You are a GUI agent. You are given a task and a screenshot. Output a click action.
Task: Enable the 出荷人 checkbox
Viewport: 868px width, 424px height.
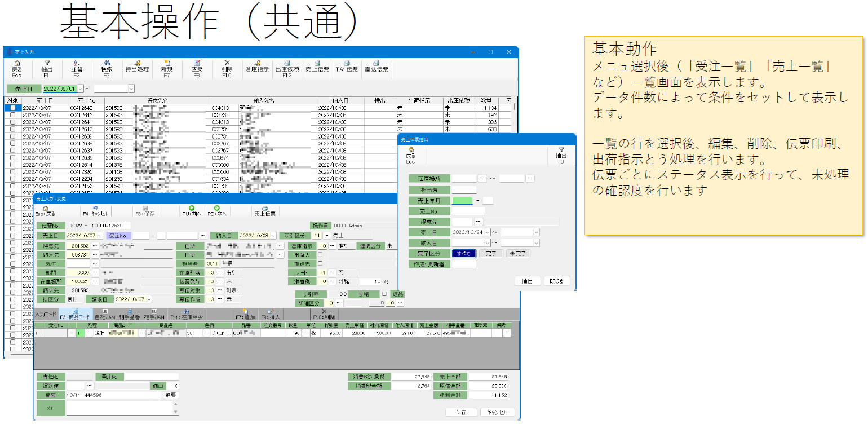(x=320, y=254)
